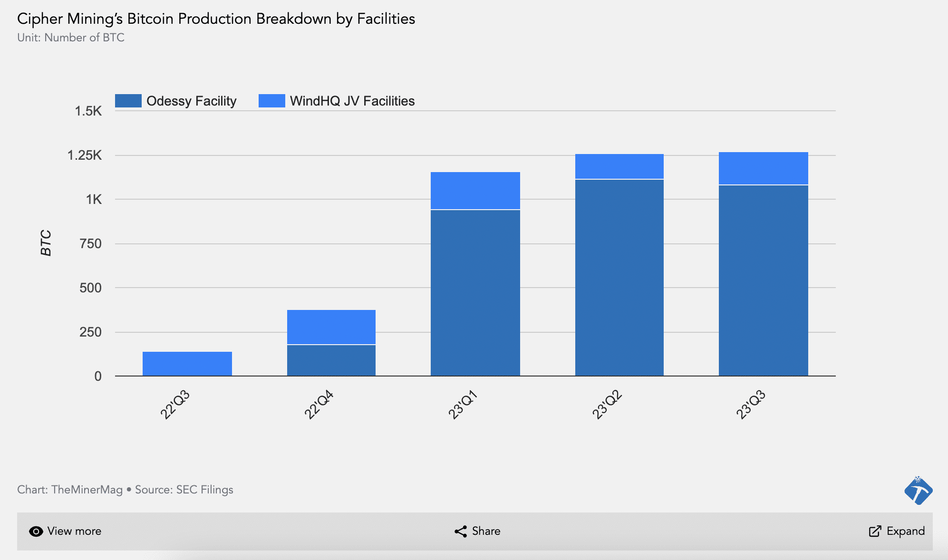Click the 23'Q3 WindHQ top segment

coord(764,168)
